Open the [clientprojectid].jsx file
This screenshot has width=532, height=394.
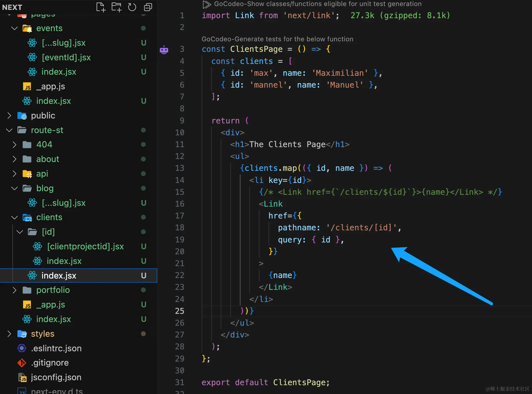85,246
